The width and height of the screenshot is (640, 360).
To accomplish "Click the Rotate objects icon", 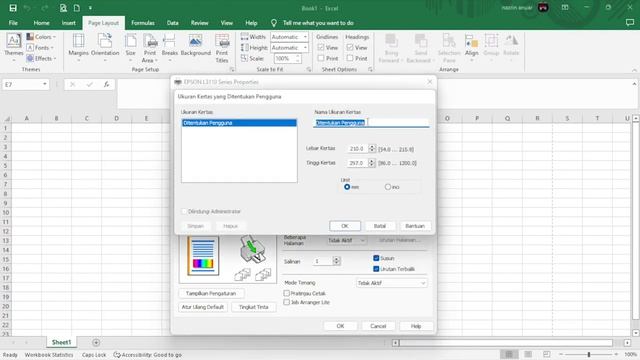I will [511, 41].
